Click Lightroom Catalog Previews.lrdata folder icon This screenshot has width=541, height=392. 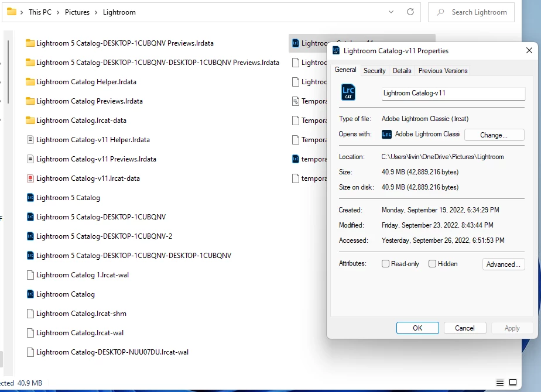[x=30, y=101]
